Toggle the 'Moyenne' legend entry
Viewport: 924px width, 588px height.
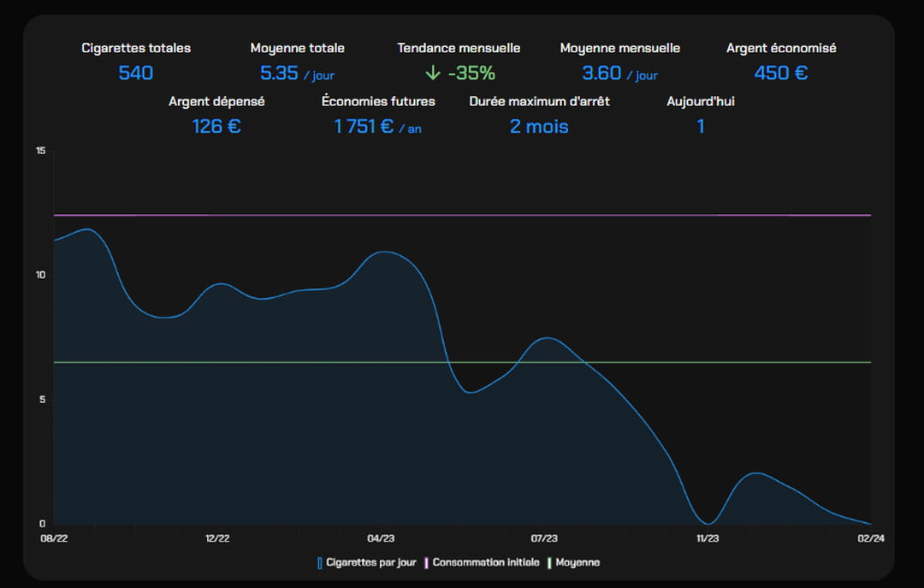(x=577, y=562)
